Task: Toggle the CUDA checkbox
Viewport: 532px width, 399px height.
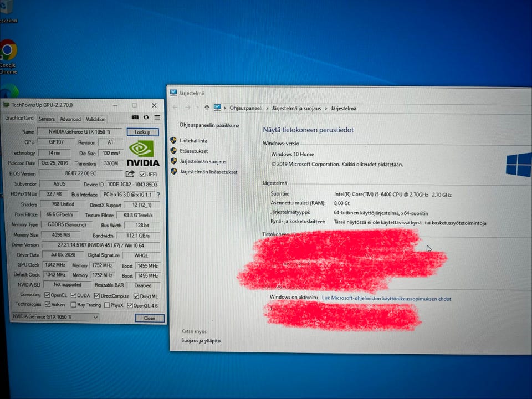Action: tap(74, 295)
